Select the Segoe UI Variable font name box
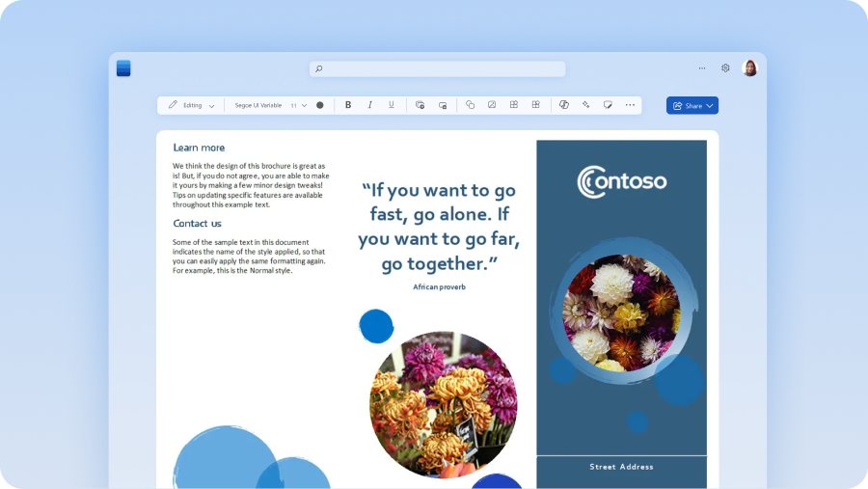Viewport: 868px width, 489px height. pyautogui.click(x=258, y=105)
